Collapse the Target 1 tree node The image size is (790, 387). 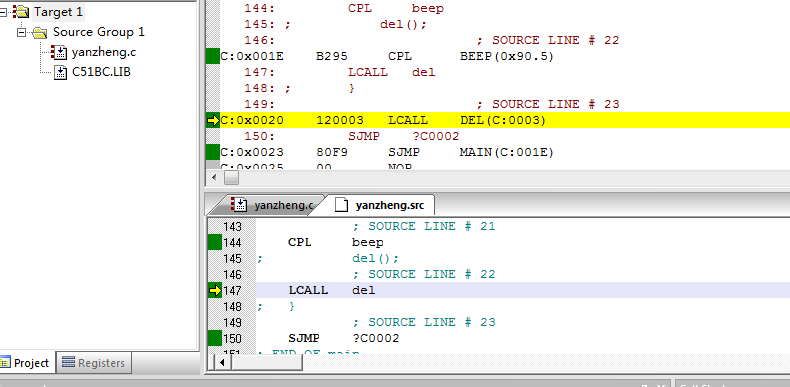click(3, 11)
